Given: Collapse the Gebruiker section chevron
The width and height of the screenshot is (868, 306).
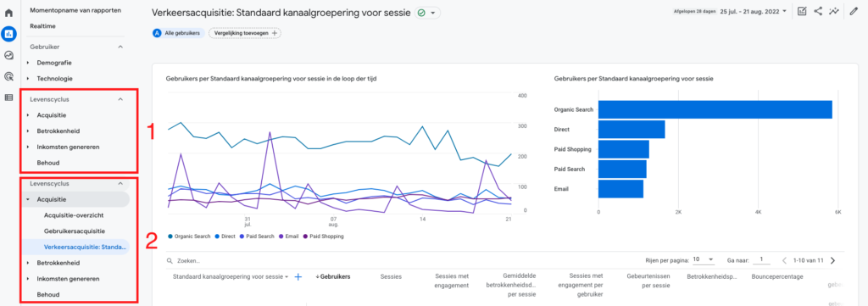Looking at the screenshot, I should tap(120, 47).
